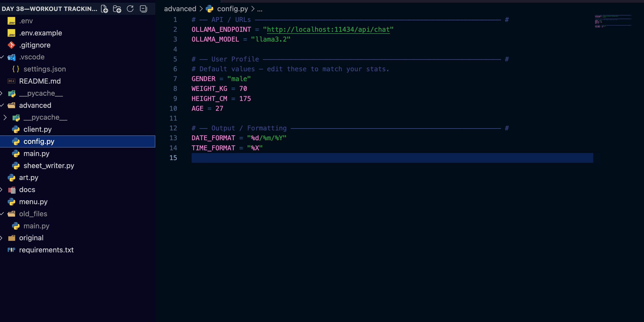Click the "llama3.2" string value
The height and width of the screenshot is (322, 644).
point(271,40)
